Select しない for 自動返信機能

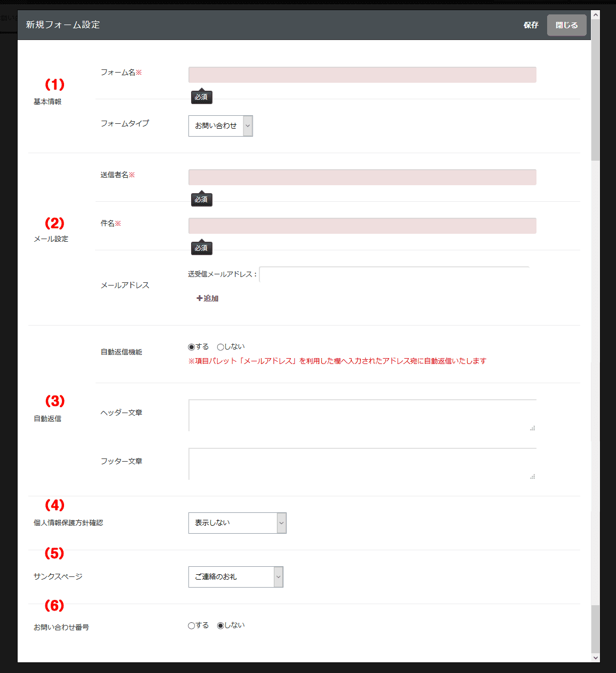[220, 347]
